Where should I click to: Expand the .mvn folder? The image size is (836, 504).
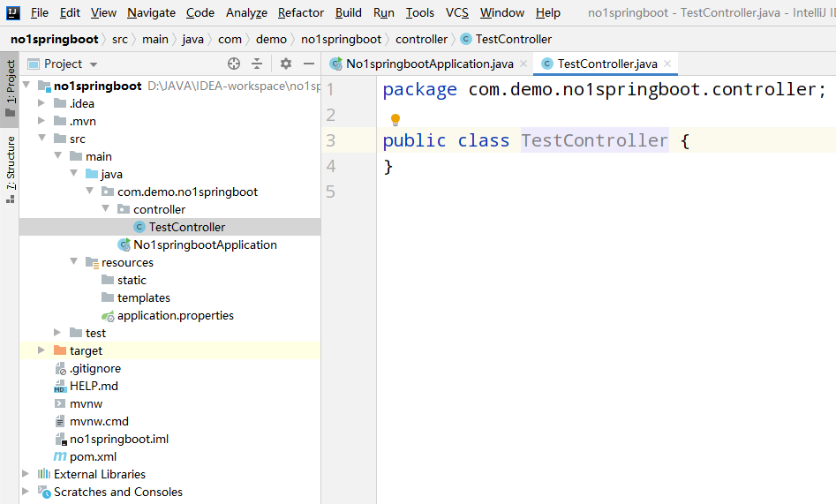[x=41, y=121]
